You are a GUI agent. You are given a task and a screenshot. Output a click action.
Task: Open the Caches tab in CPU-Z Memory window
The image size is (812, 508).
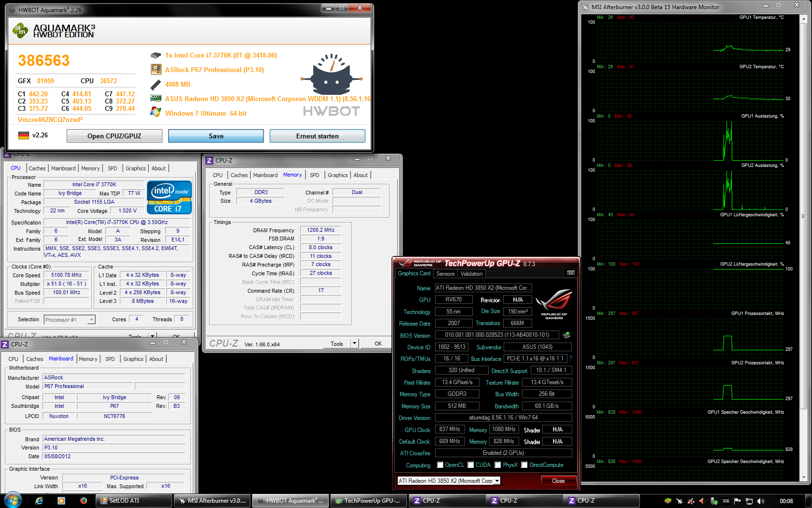point(239,175)
